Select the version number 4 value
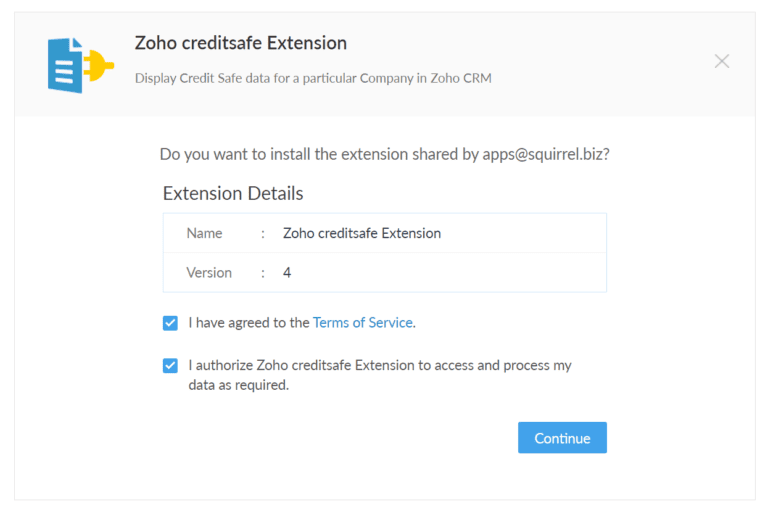The width and height of the screenshot is (768, 507). pos(287,272)
